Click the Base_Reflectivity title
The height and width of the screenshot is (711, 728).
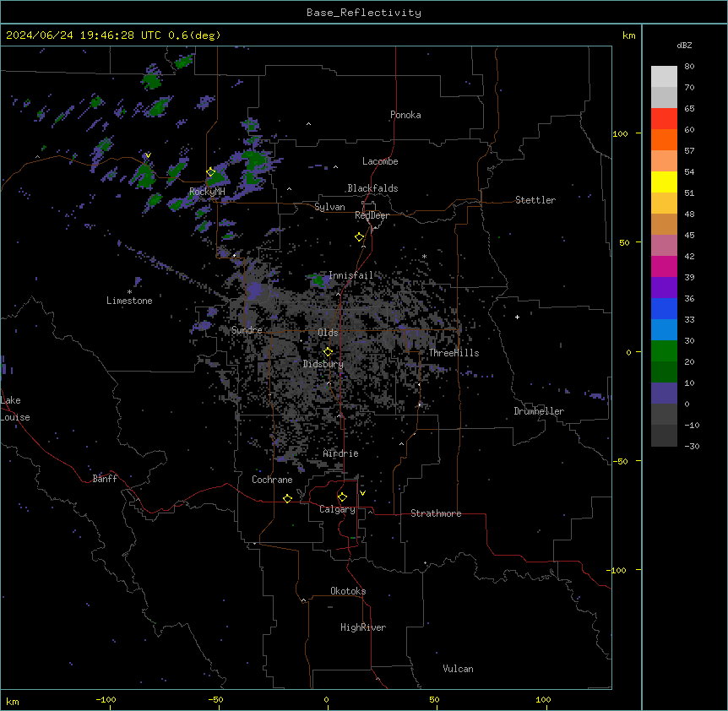coord(364,13)
